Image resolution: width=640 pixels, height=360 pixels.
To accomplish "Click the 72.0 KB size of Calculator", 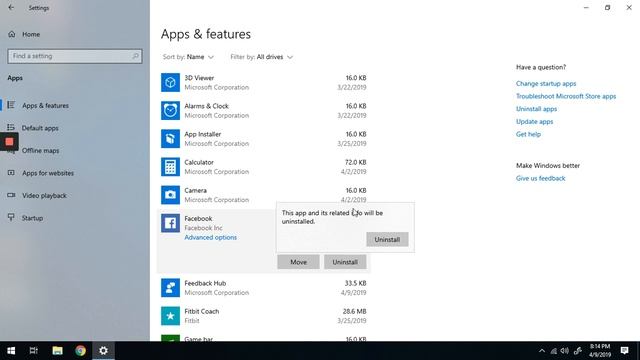I will tap(356, 162).
